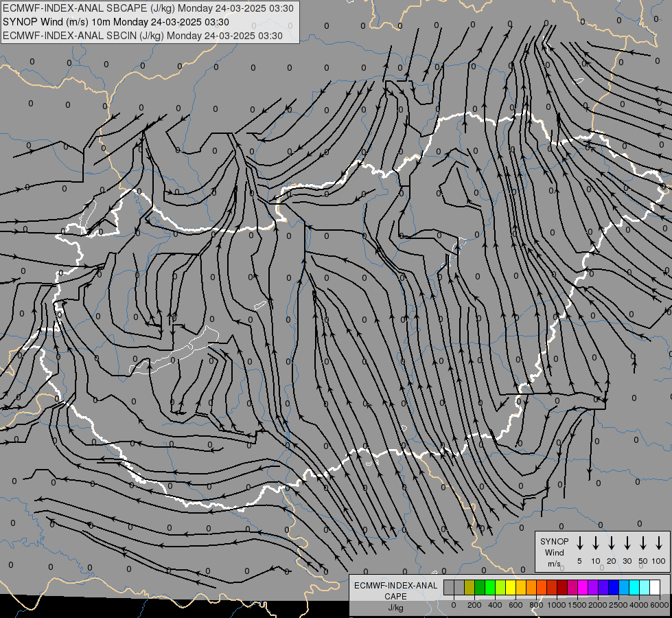Image resolution: width=672 pixels, height=618 pixels.
Task: Select the olive CAPE legend swatch
Action: 470,587
